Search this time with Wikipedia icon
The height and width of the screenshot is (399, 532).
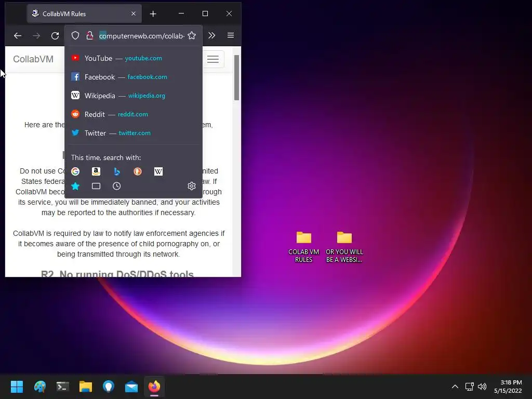pyautogui.click(x=158, y=171)
